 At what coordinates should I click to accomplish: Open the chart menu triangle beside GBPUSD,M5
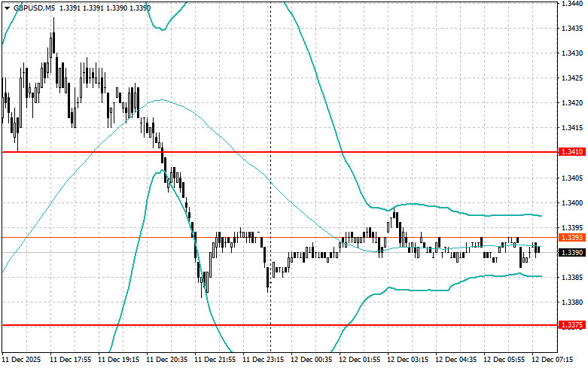pos(7,8)
